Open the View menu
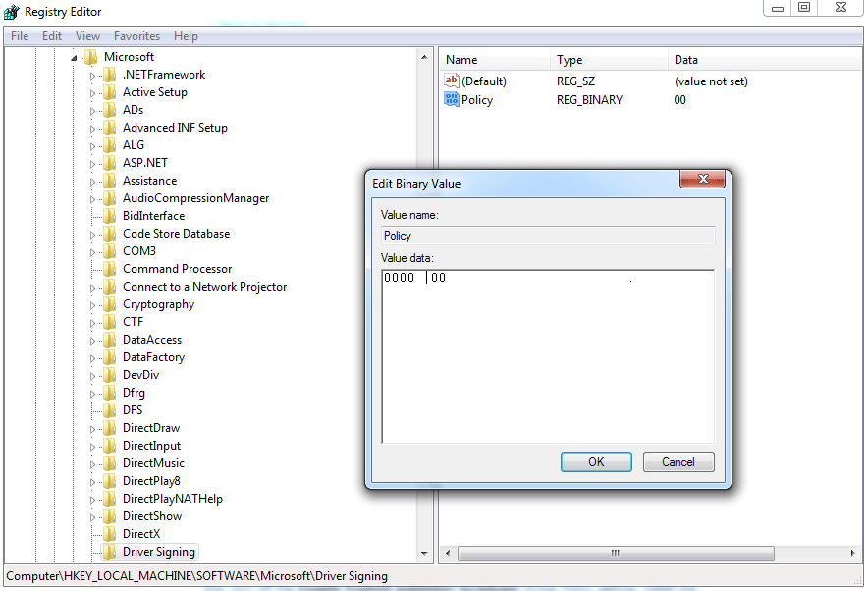The height and width of the screenshot is (591, 868). tap(87, 36)
